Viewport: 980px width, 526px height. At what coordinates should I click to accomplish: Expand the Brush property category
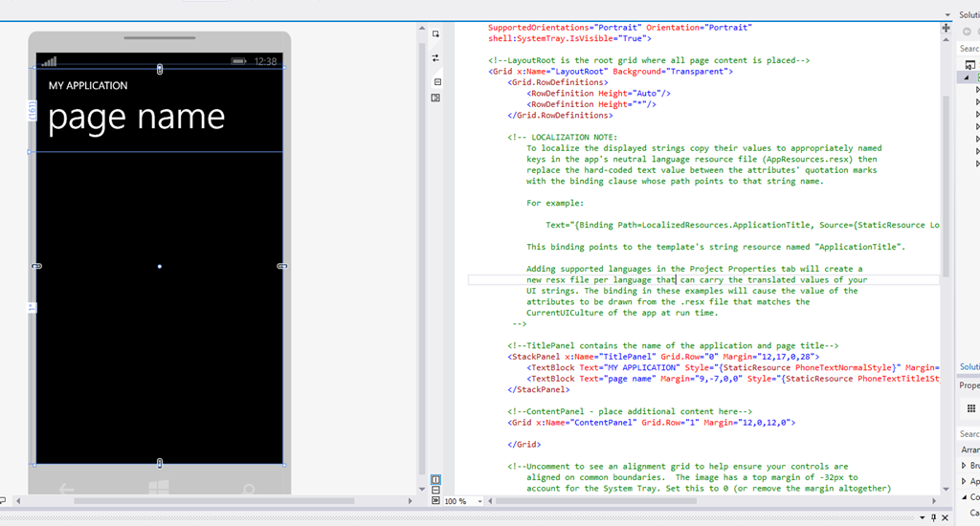pyautogui.click(x=963, y=466)
